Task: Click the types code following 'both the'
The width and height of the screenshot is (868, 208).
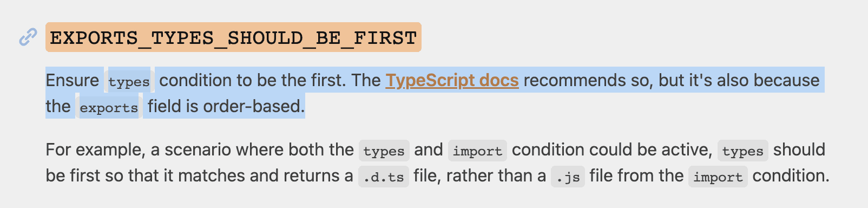Action: pos(384,151)
